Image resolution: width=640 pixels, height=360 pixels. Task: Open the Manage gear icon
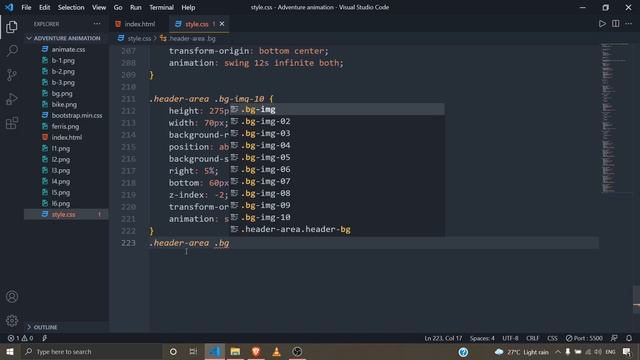[12, 321]
